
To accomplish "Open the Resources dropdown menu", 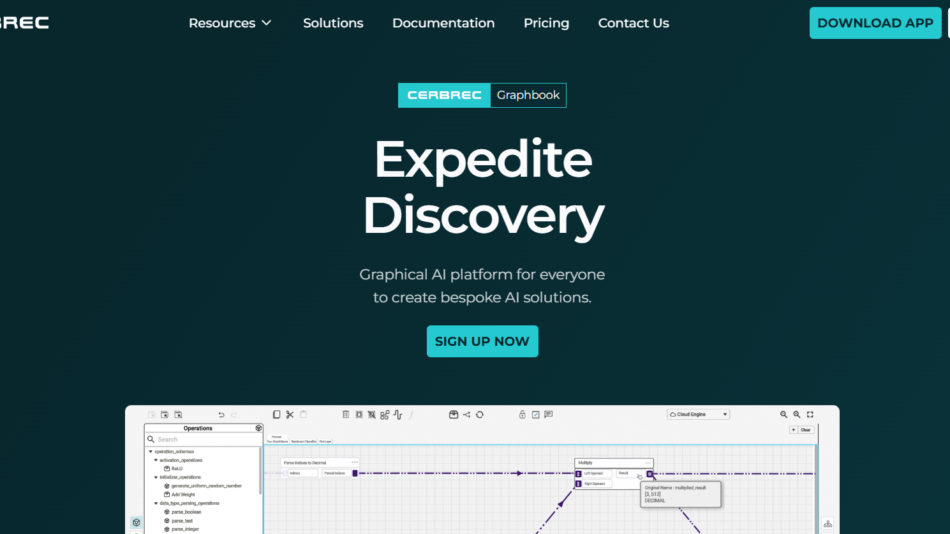I will coord(230,23).
